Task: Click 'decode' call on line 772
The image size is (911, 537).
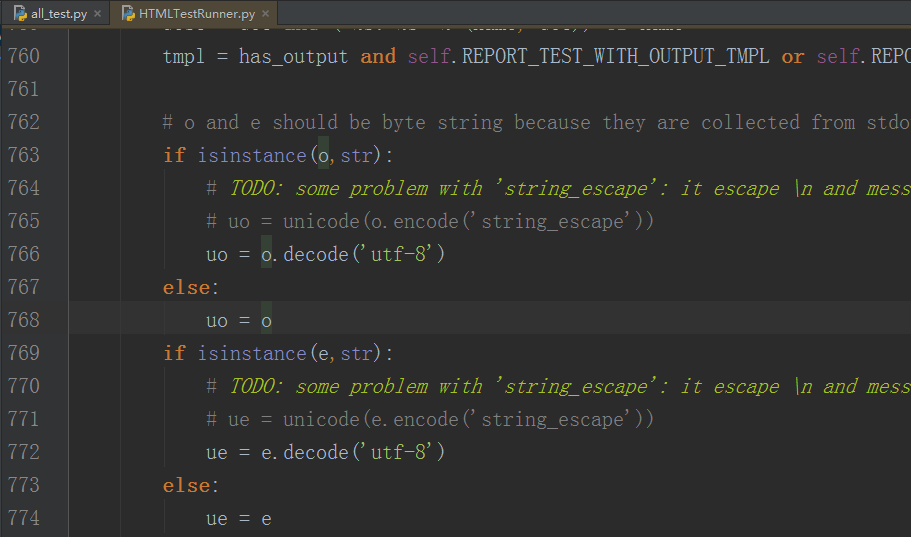Action: click(x=315, y=453)
